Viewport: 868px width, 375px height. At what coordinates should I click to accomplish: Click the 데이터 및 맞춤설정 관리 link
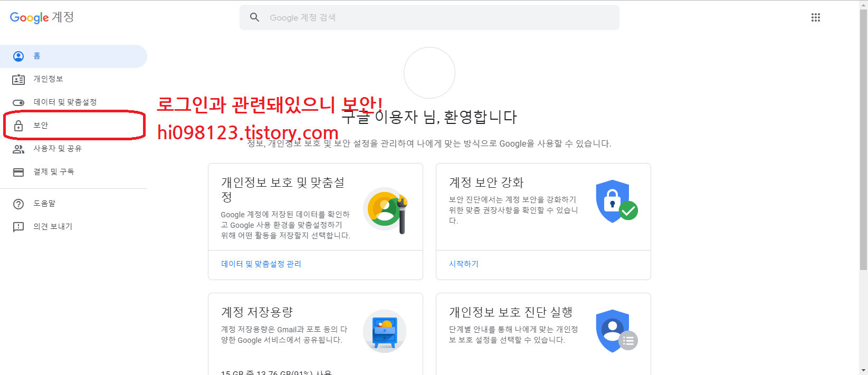pyautogui.click(x=261, y=264)
